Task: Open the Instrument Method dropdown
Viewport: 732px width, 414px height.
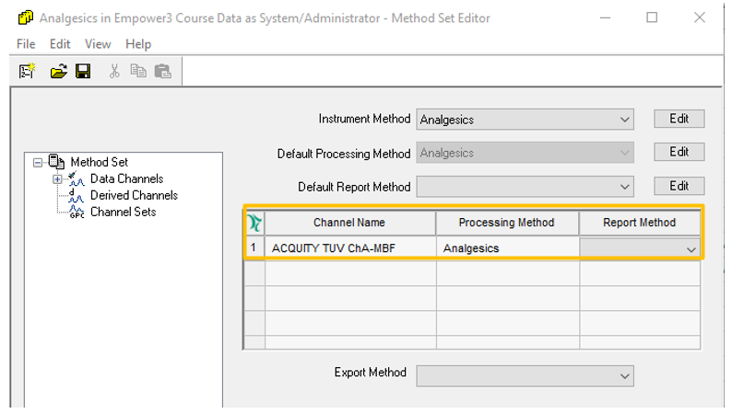Action: 625,119
